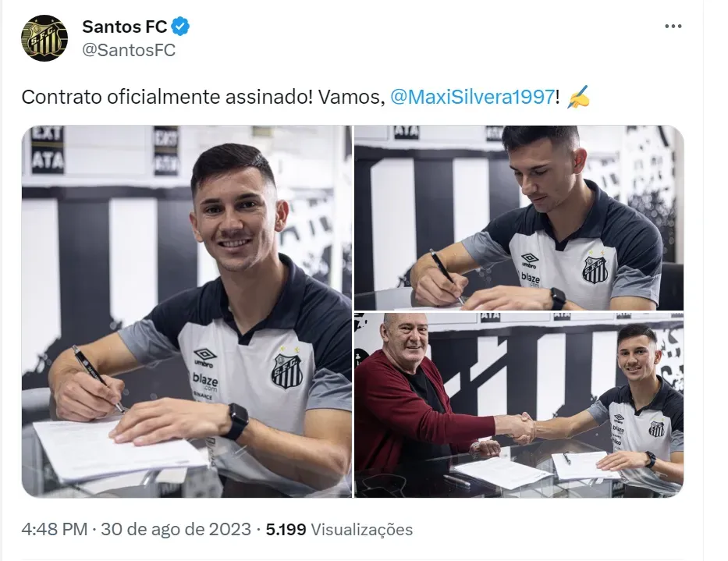Click the smartwatch in the large photo
Screen dimensions: 728x561
tap(235, 421)
